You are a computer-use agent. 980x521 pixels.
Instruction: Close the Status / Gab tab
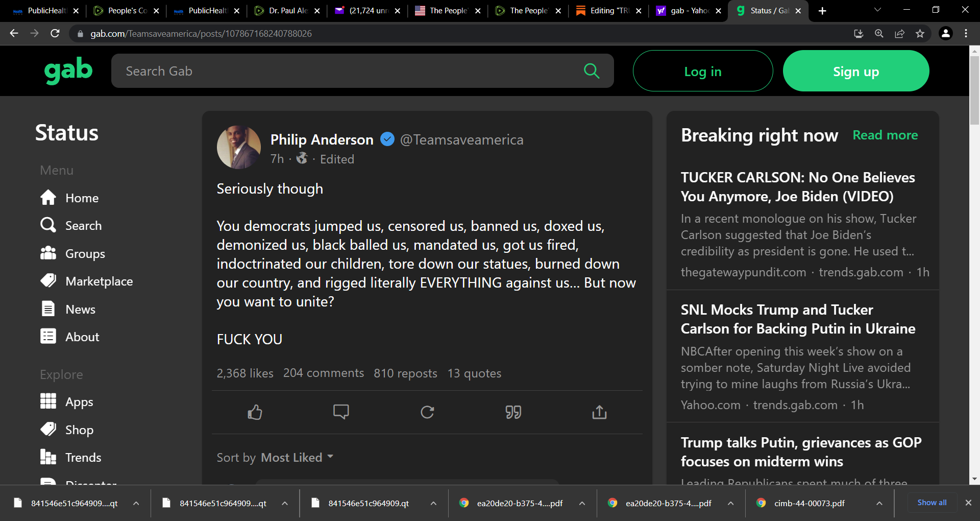[x=798, y=11]
